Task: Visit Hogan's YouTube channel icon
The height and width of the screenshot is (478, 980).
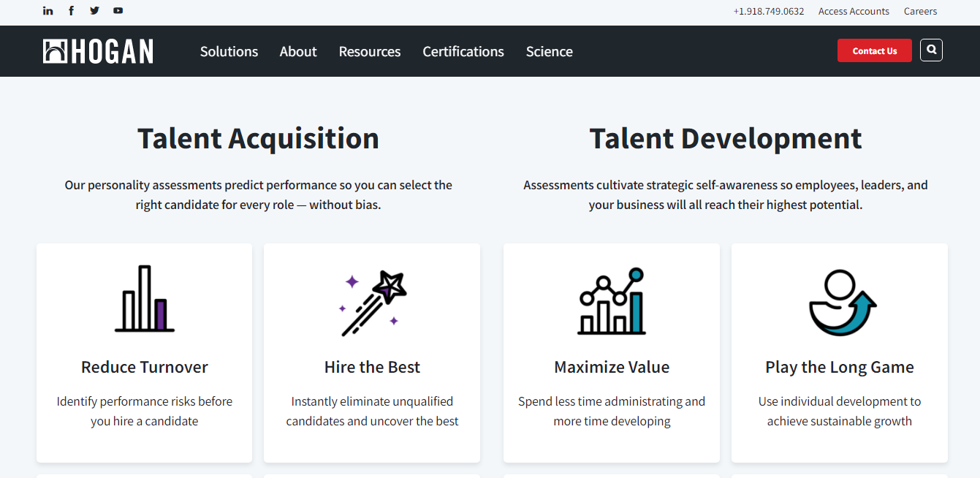Action: coord(118,10)
